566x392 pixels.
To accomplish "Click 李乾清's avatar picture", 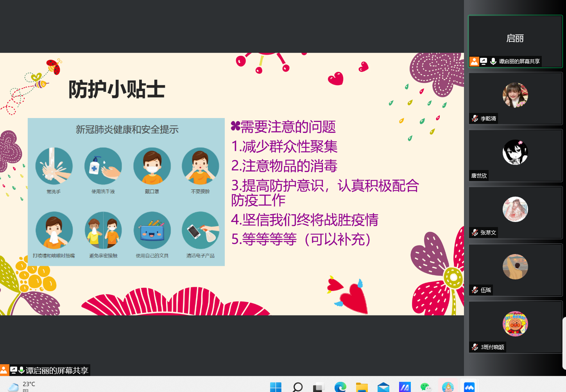I will [515, 95].
